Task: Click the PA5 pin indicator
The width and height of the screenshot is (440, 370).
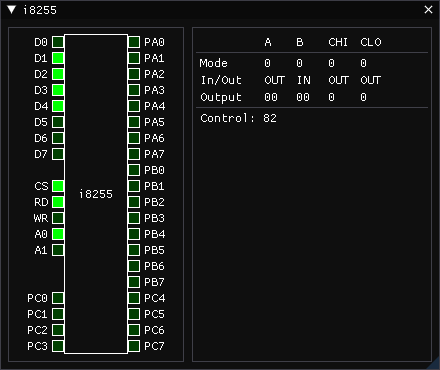Action: pos(134,122)
